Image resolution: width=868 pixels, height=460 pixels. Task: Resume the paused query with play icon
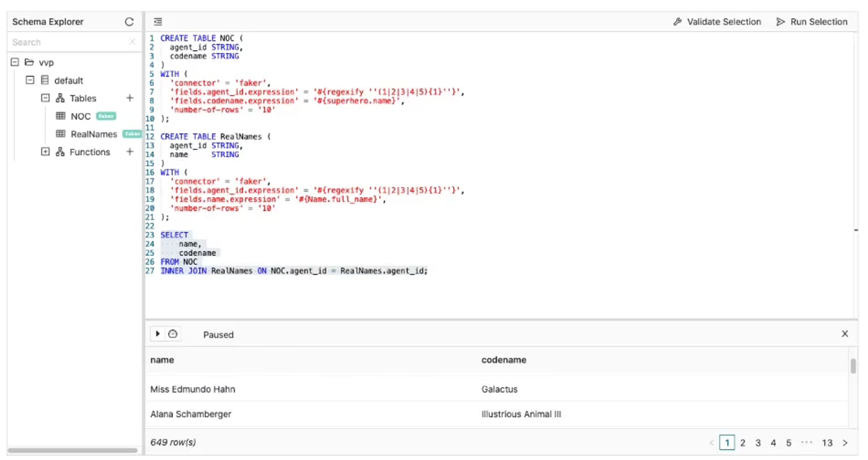click(x=157, y=334)
